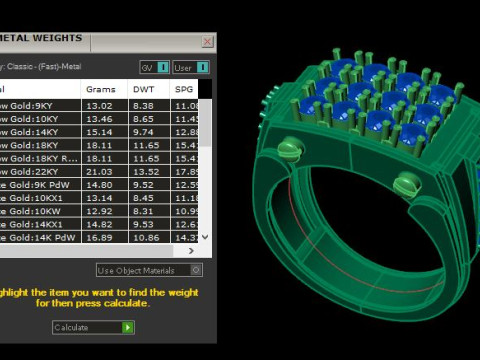Close the Metal Weights dialog
The width and height of the screenshot is (480, 360).
(x=207, y=42)
